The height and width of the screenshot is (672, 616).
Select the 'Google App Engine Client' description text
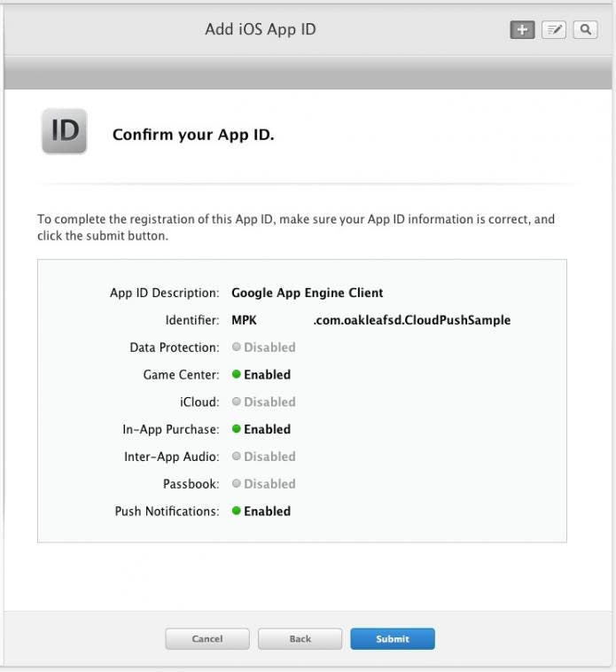point(308,293)
